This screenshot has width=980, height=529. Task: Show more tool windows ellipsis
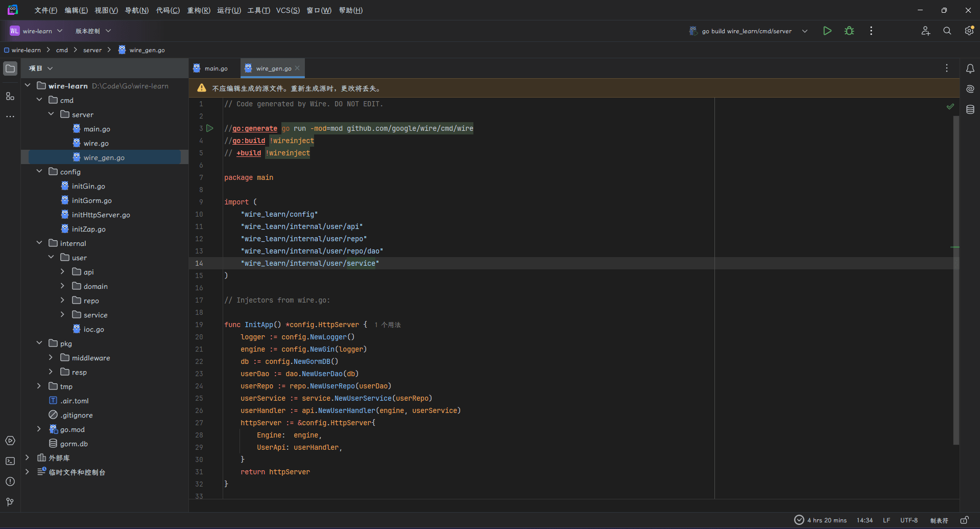click(10, 117)
